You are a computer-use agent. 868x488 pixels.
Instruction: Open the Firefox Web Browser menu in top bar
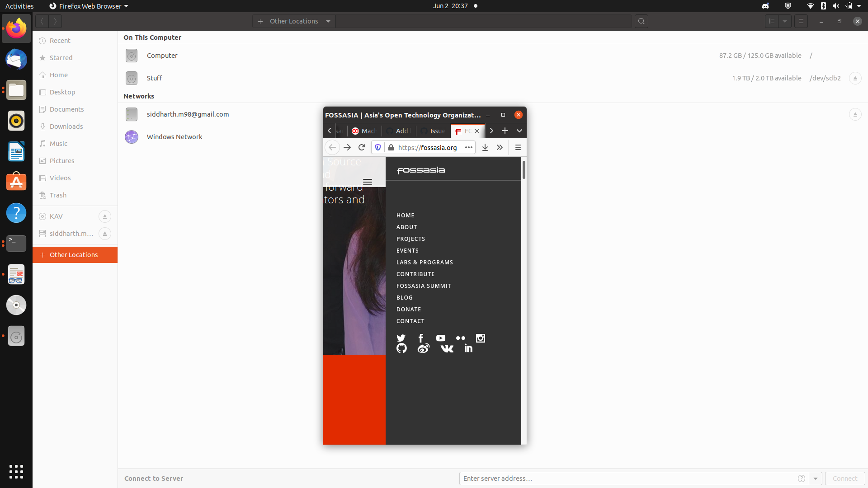point(88,6)
